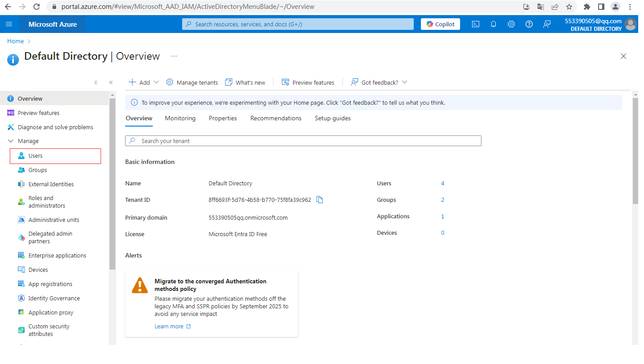Open the Recommendations tab
The image size is (644, 364).
tap(276, 118)
